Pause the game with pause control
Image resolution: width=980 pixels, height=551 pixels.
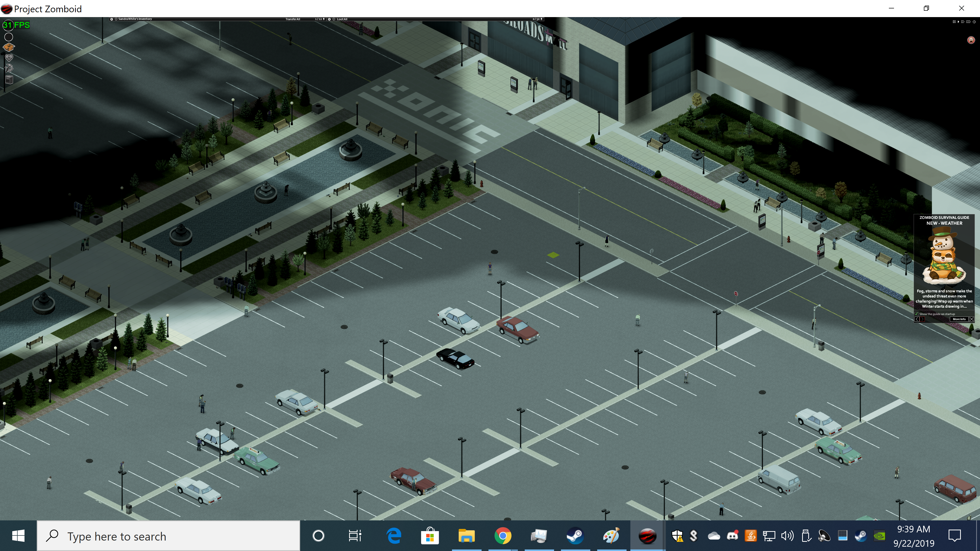point(954,22)
